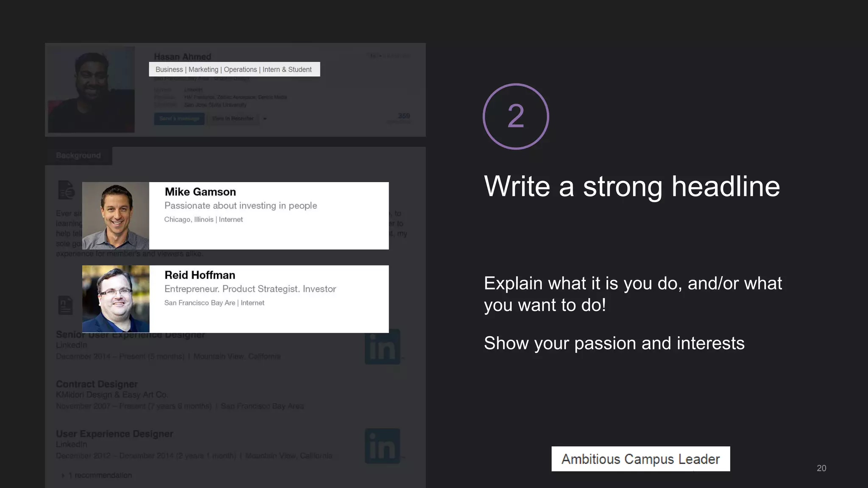Open the dropdown arrow next to View in Recruiter
Image resolution: width=868 pixels, height=488 pixels.
tap(265, 119)
